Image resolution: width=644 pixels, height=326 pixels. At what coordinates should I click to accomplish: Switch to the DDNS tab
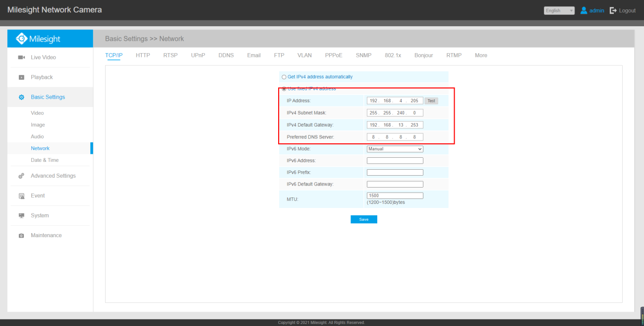point(226,56)
